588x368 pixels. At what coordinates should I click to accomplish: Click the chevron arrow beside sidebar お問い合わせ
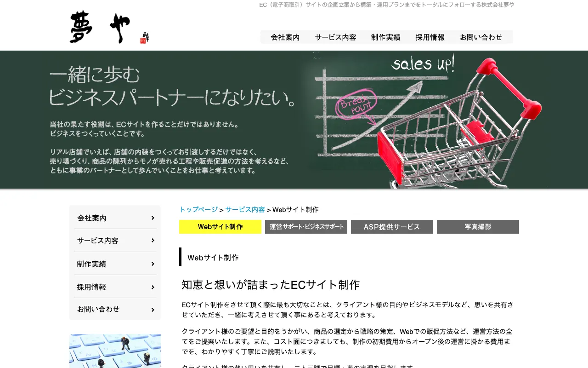(153, 310)
